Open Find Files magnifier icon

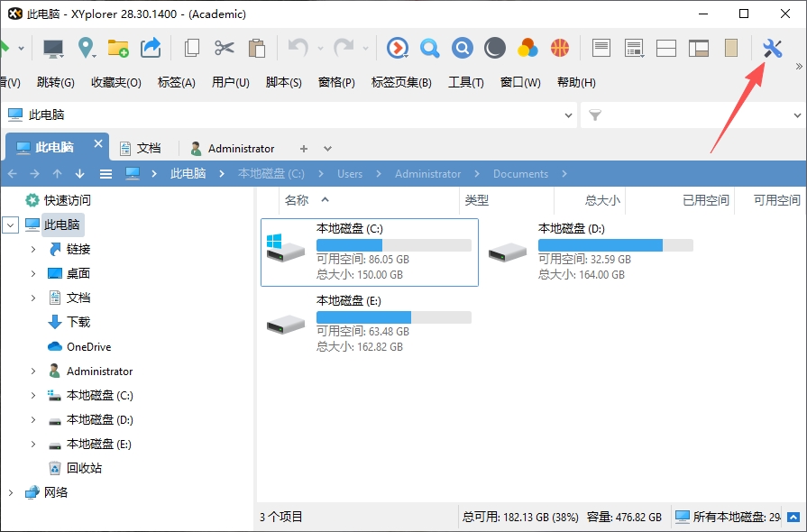click(430, 49)
